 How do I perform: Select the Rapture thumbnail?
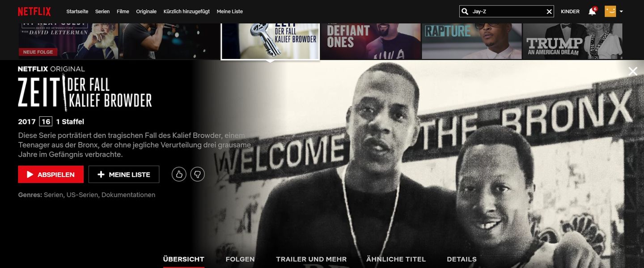point(472,41)
